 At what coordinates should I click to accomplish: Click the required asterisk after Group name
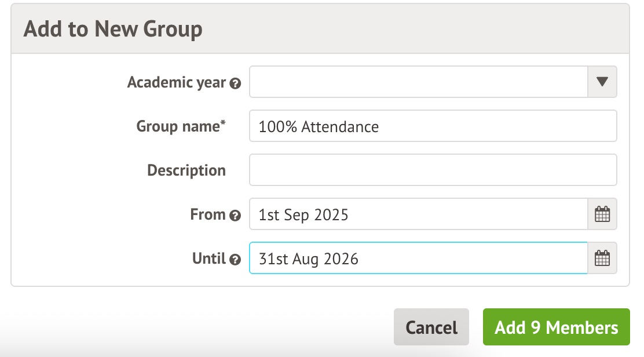pos(223,123)
